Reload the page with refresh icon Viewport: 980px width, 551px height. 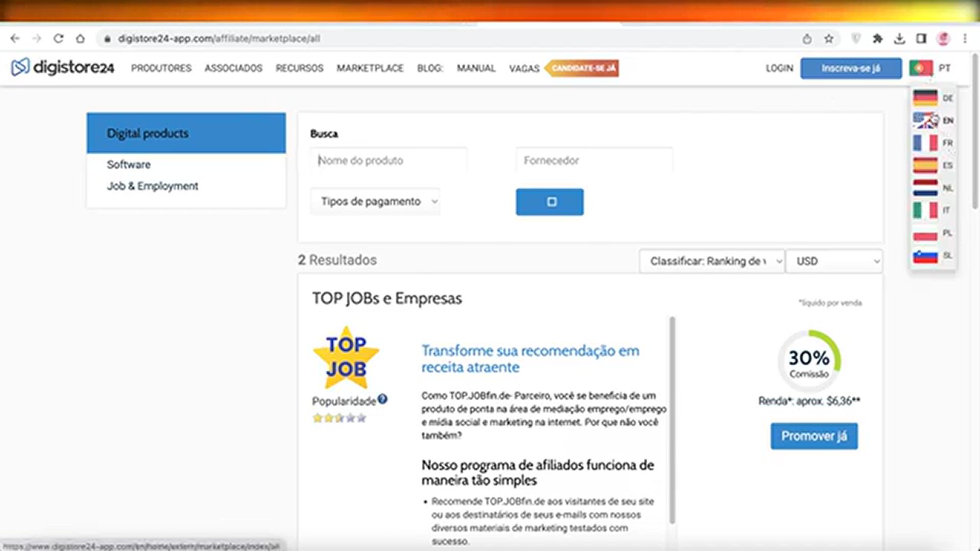click(x=59, y=38)
